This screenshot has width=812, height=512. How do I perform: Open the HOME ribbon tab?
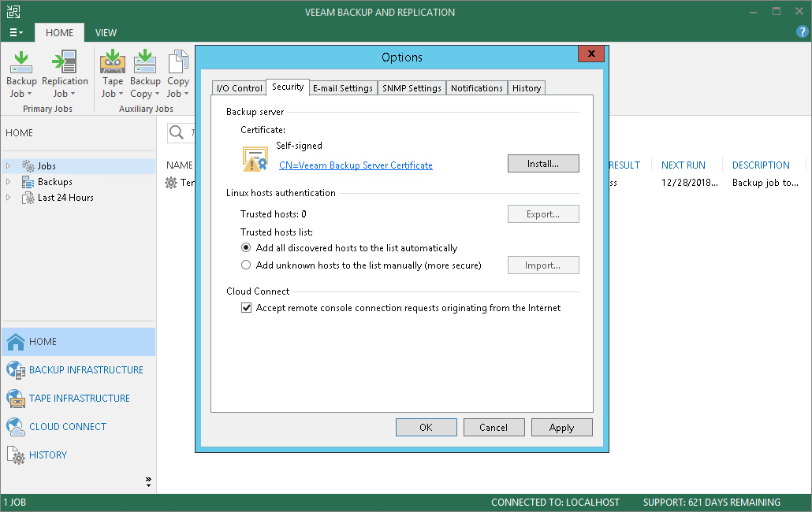60,32
